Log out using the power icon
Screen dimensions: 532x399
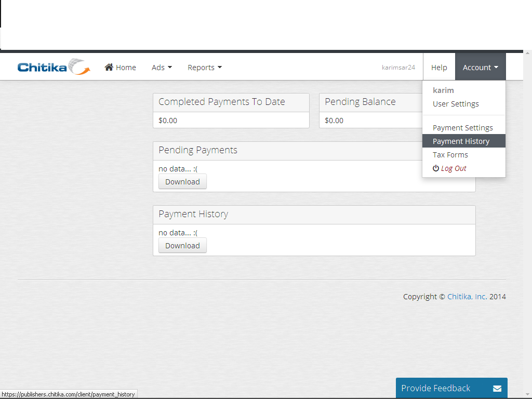(436, 168)
